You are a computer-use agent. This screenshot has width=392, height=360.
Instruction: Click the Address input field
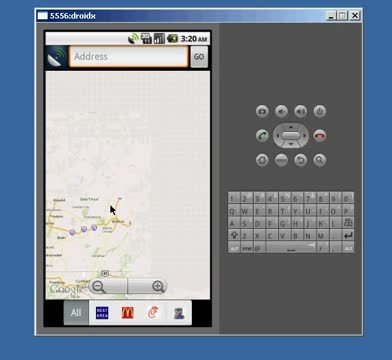tap(129, 57)
